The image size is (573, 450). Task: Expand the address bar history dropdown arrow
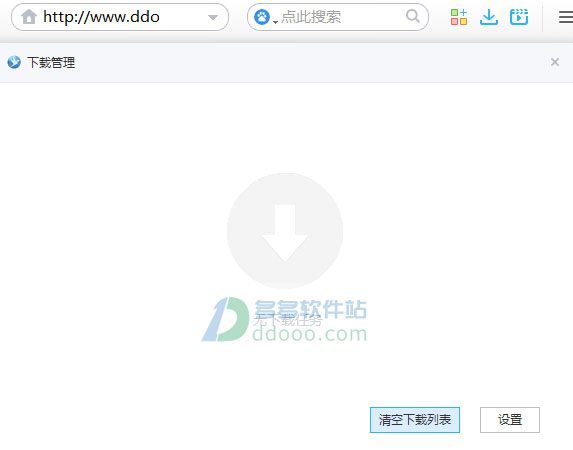pos(213,17)
